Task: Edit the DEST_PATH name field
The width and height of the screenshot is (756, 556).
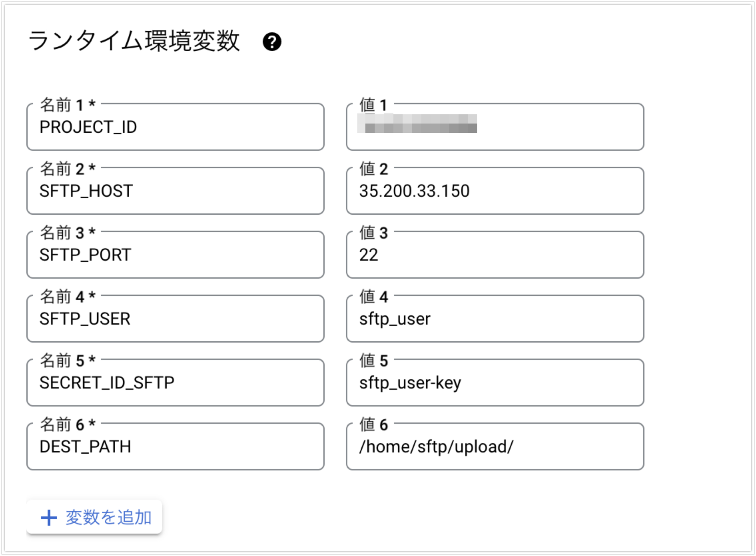Action: tap(175, 446)
